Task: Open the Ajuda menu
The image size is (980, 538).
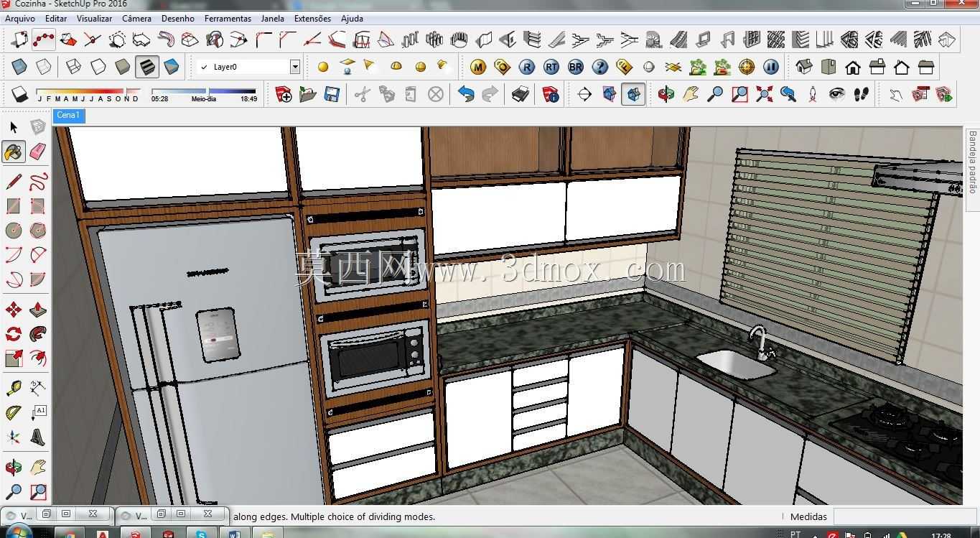Action: (352, 19)
